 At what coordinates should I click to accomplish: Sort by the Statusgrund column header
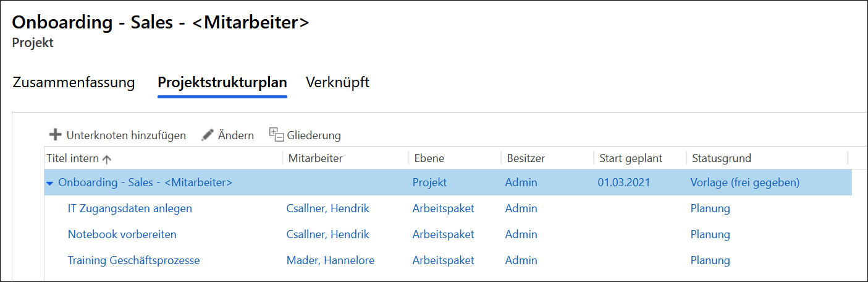click(x=722, y=158)
